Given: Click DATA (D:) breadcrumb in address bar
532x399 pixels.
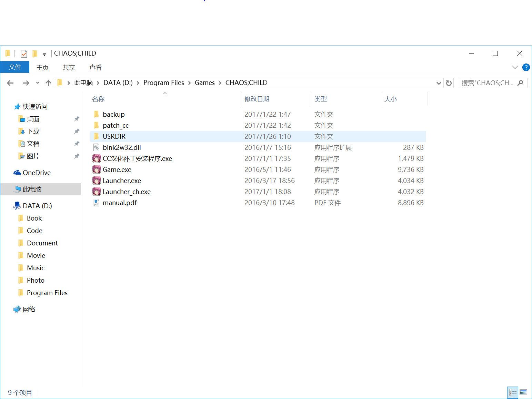Looking at the screenshot, I should (x=118, y=83).
